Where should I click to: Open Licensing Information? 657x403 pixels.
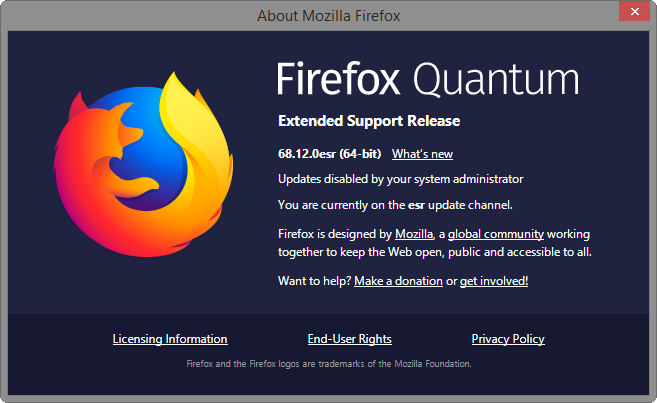170,339
